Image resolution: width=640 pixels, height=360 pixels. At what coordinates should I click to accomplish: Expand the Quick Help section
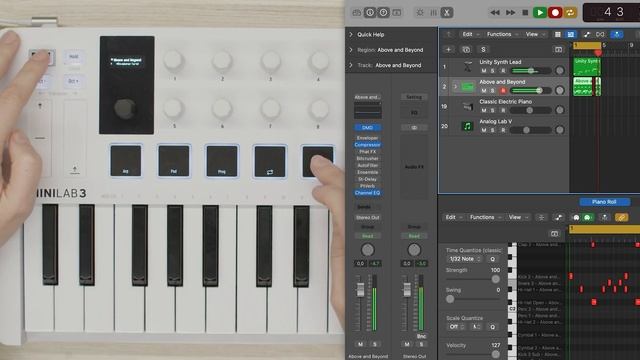point(351,35)
